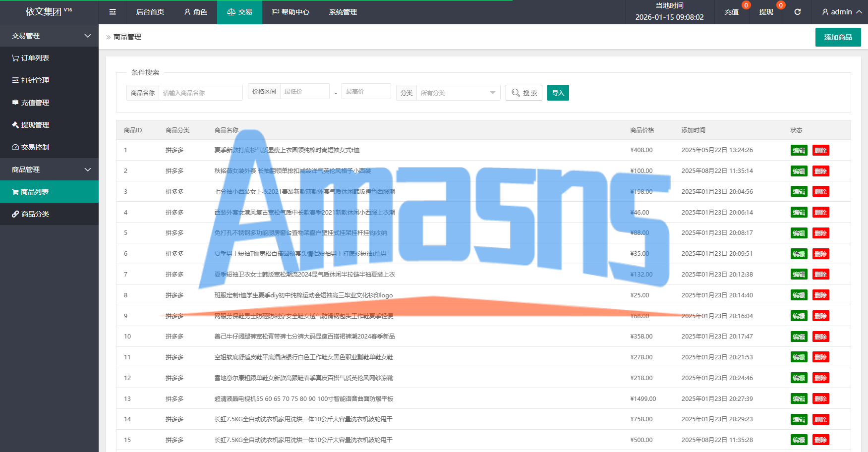Open the 充值 recharge notifications
868x452 pixels.
[732, 12]
